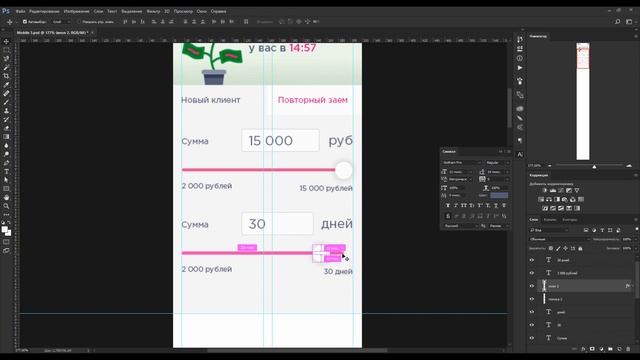640x360 pixels.
Task: Click the search icon in options bar
Action: (618, 22)
